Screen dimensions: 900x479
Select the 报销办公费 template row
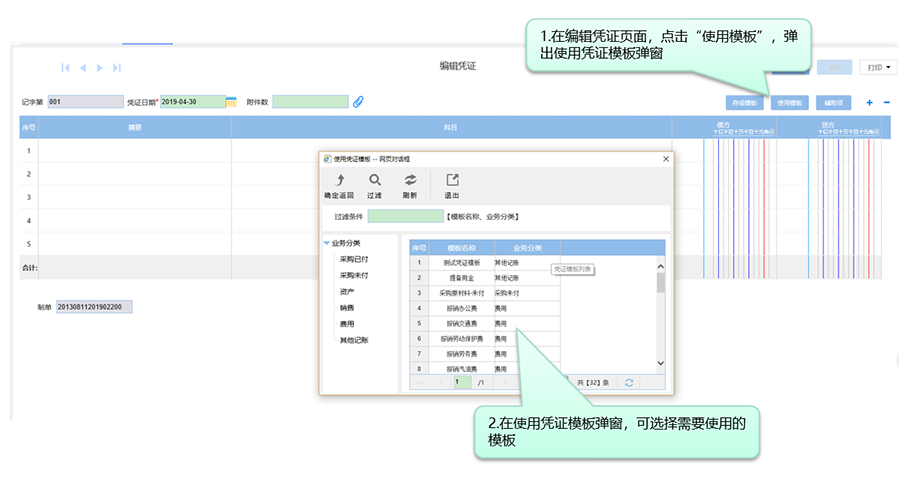point(462,309)
